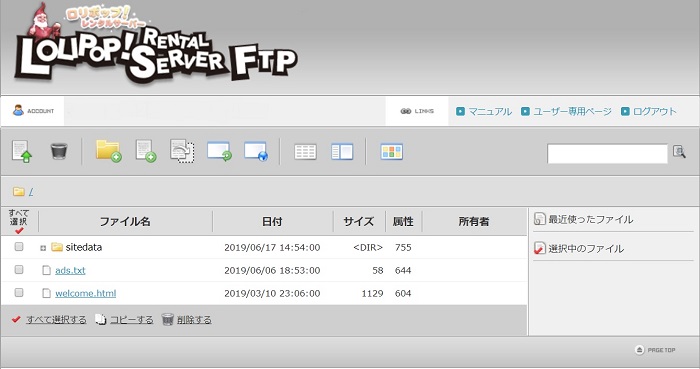Image resolution: width=700 pixels, height=369 pixels.
Task: Click 削除する delete action
Action: (x=194, y=320)
